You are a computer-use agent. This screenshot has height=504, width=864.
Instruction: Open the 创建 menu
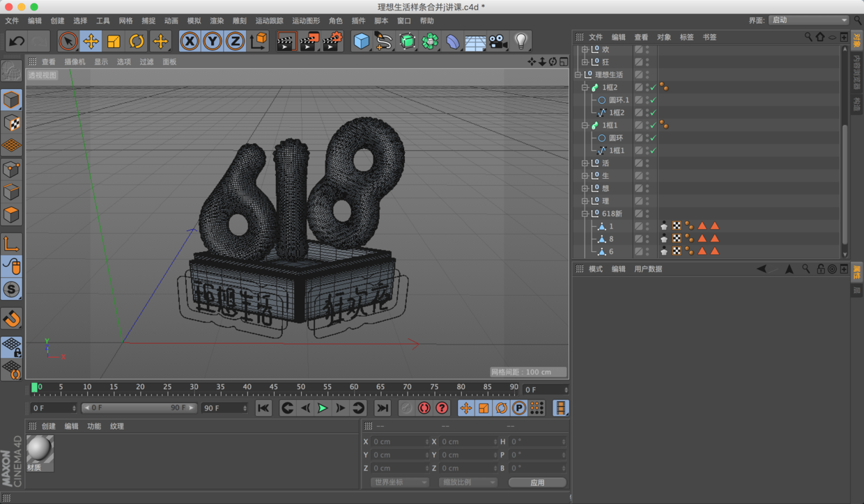point(57,21)
